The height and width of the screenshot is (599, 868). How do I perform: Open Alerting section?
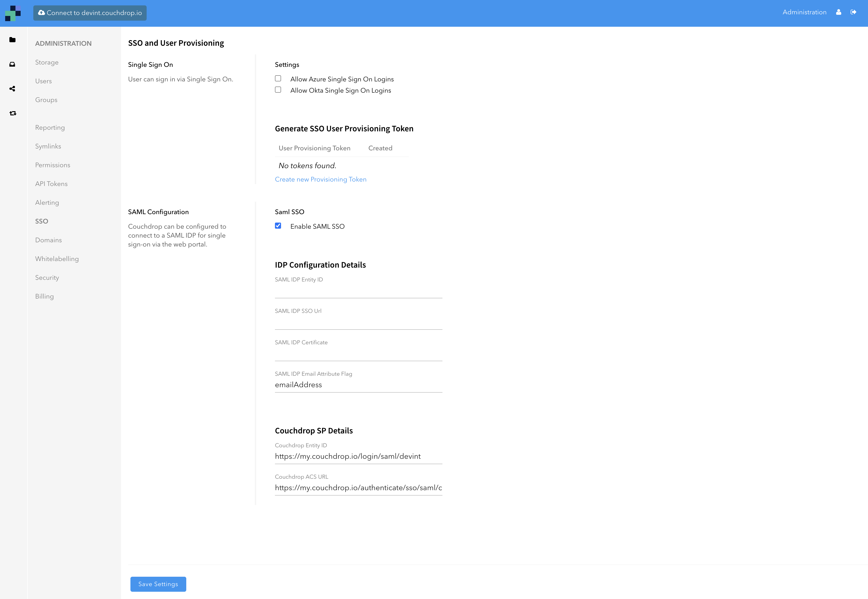coord(47,203)
